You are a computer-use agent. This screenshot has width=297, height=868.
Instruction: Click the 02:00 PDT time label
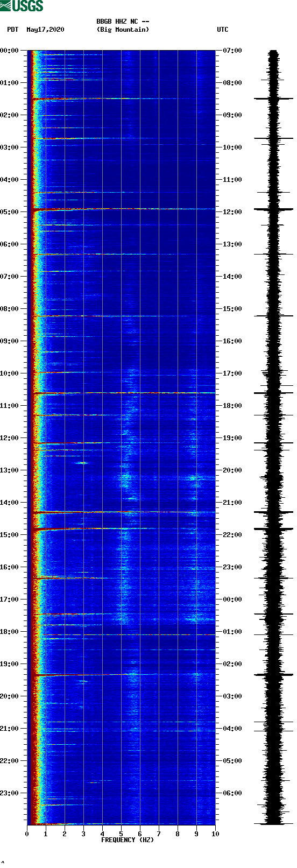click(10, 115)
